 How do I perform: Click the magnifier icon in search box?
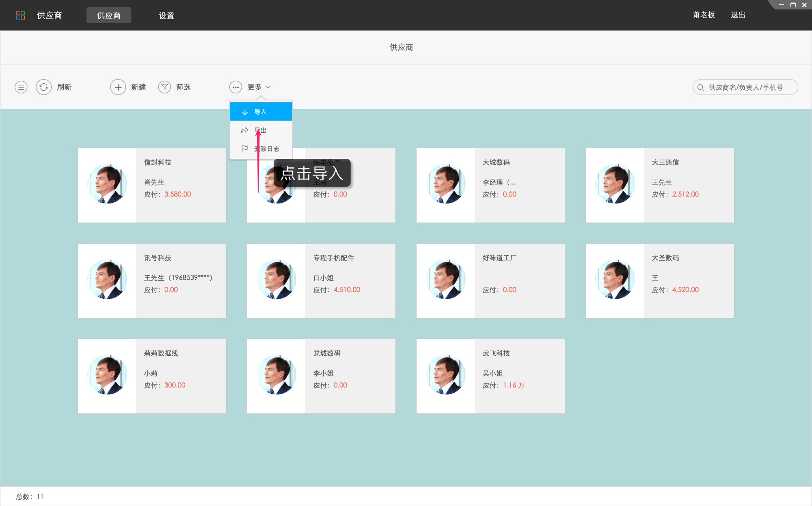pos(700,87)
